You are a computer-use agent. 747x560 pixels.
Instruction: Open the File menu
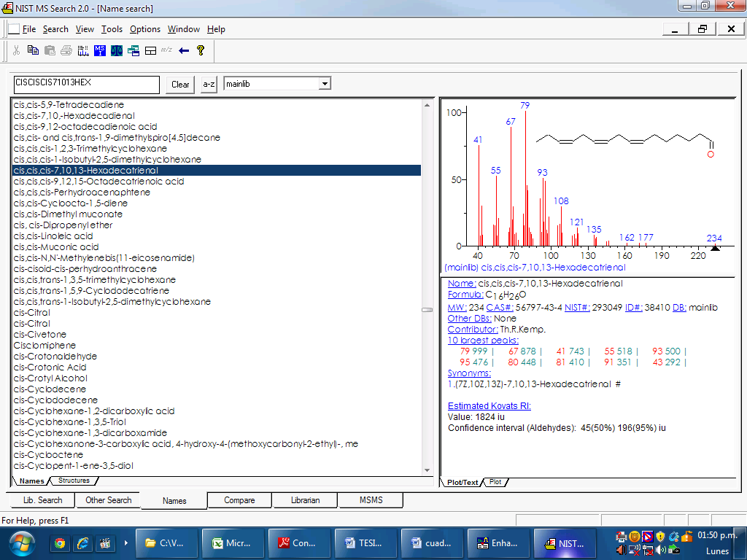29,29
